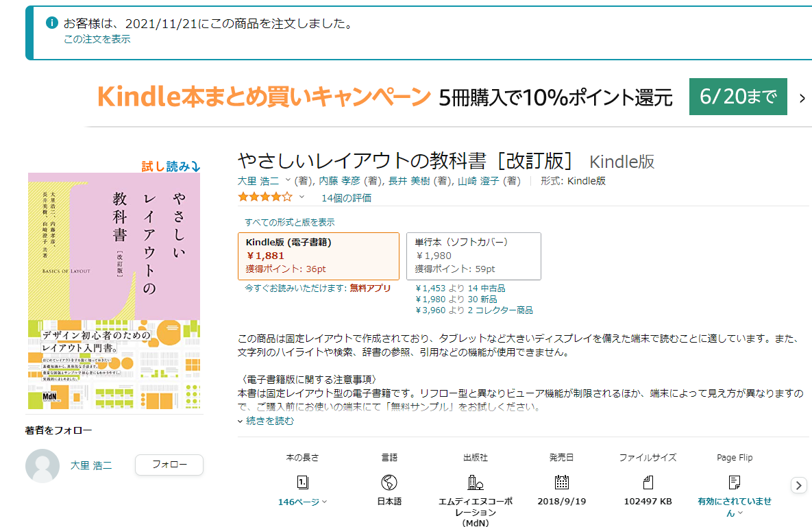
Task: Click the 'やさしいレイアウトの教科書［改訂版］' title
Action: pyautogui.click(x=405, y=161)
